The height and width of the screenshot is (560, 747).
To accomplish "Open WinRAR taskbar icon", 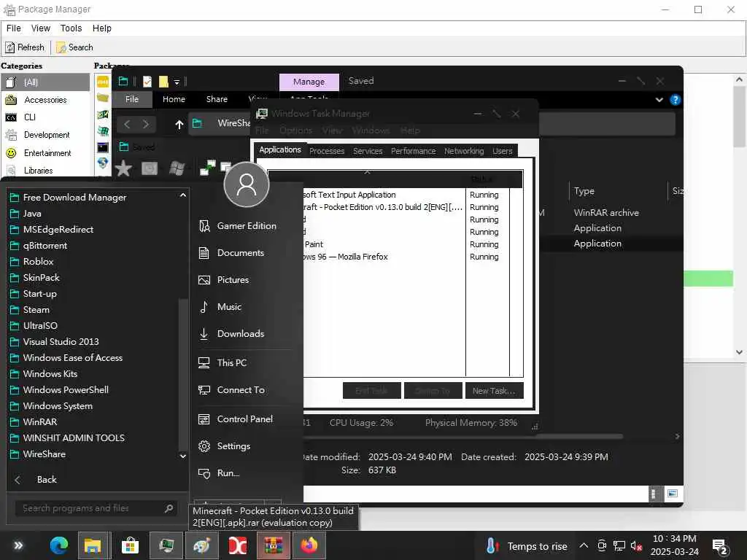I will tap(274, 545).
